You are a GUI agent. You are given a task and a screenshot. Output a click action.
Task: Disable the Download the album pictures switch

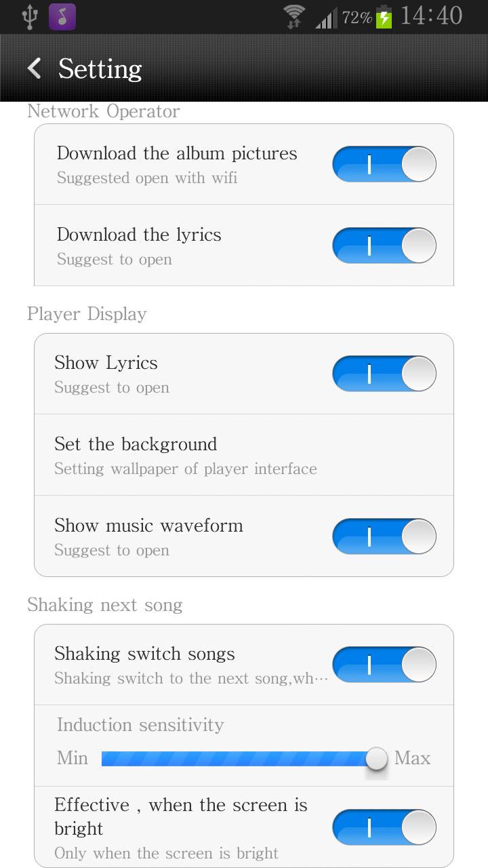384,164
